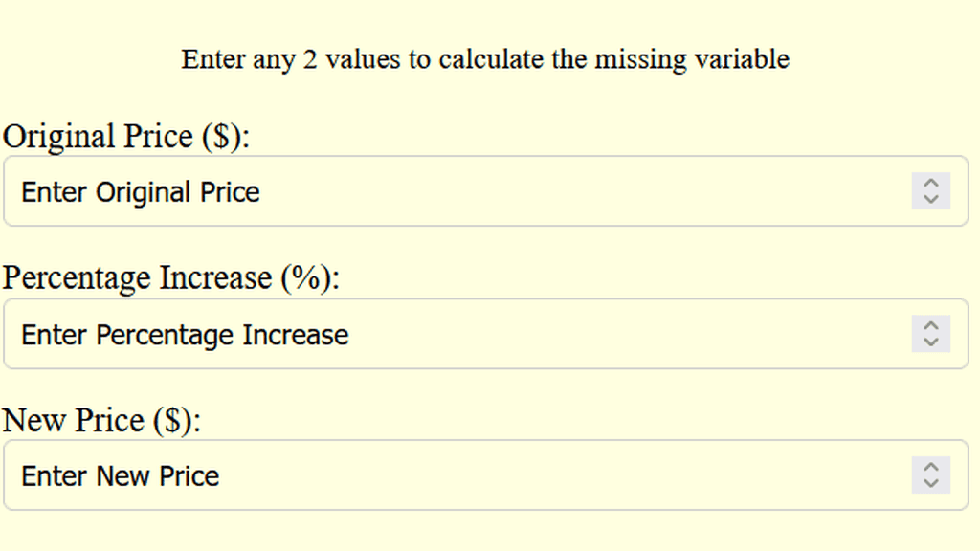Click the Percentage Increase spinner control
The image size is (980, 551).
(929, 334)
